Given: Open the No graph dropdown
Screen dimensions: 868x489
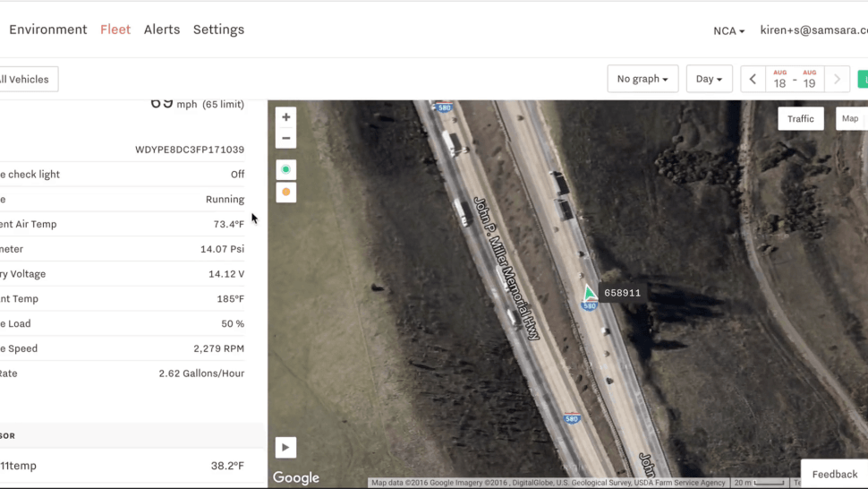Looking at the screenshot, I should [x=642, y=79].
